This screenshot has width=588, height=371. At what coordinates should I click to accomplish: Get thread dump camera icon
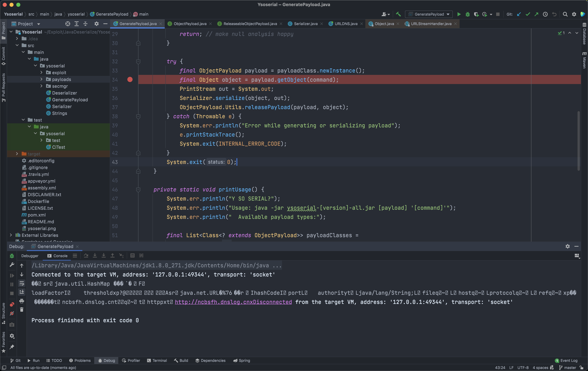(12, 325)
